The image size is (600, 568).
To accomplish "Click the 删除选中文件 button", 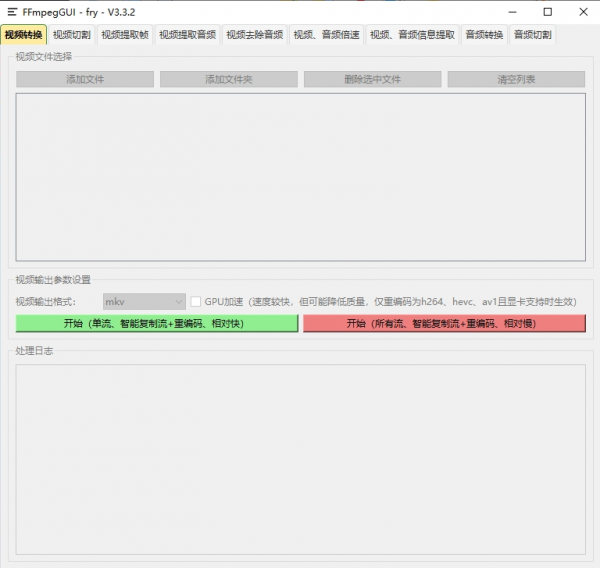I will pos(373,79).
